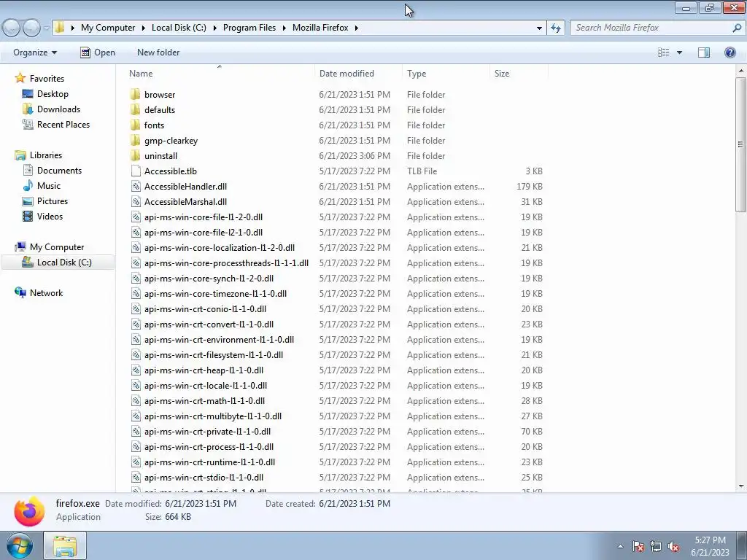
Task: Click the Favorites star icon
Action: click(x=20, y=78)
